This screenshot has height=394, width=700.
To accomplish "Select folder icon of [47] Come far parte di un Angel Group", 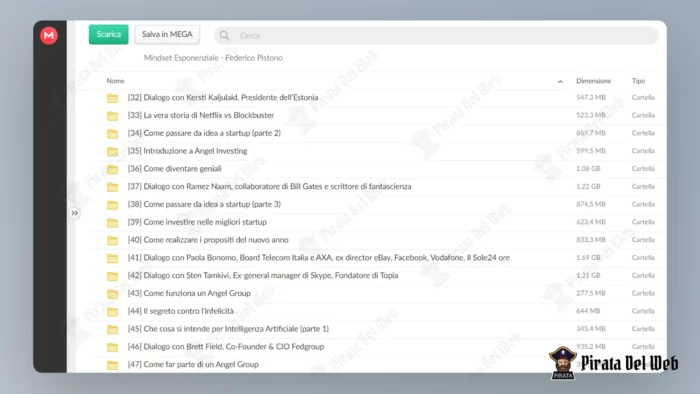I will [112, 365].
